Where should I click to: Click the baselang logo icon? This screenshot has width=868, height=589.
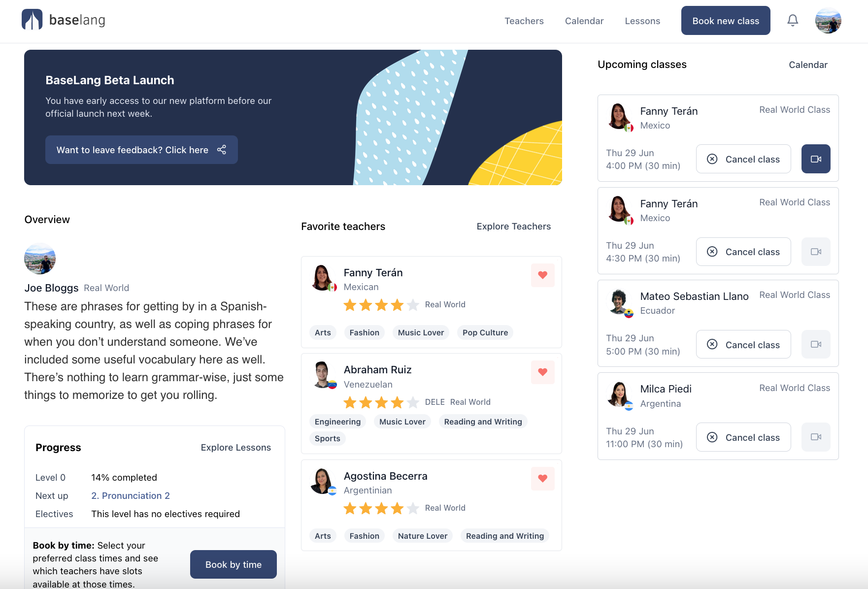click(32, 20)
